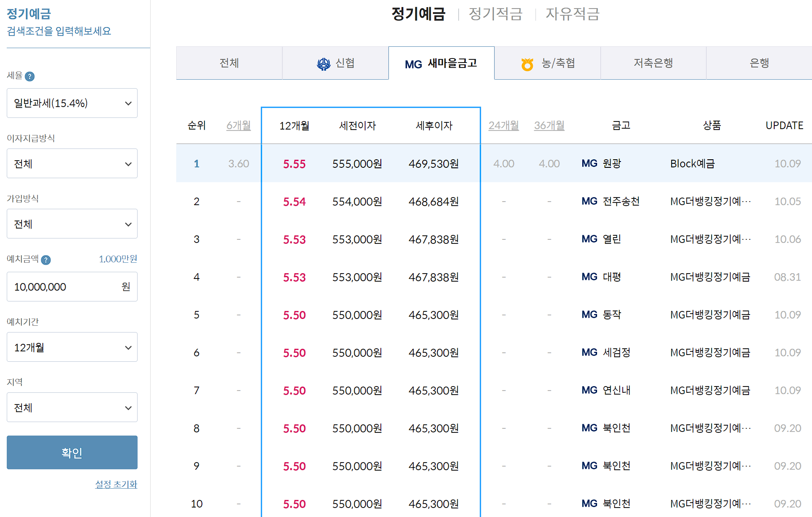Click the 554,000원 pre-tax interest
This screenshot has height=517, width=812.
357,202
